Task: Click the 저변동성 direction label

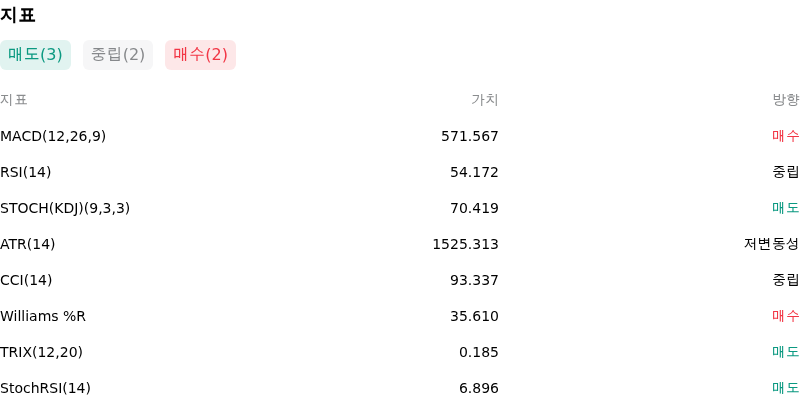Action: pyautogui.click(x=772, y=244)
